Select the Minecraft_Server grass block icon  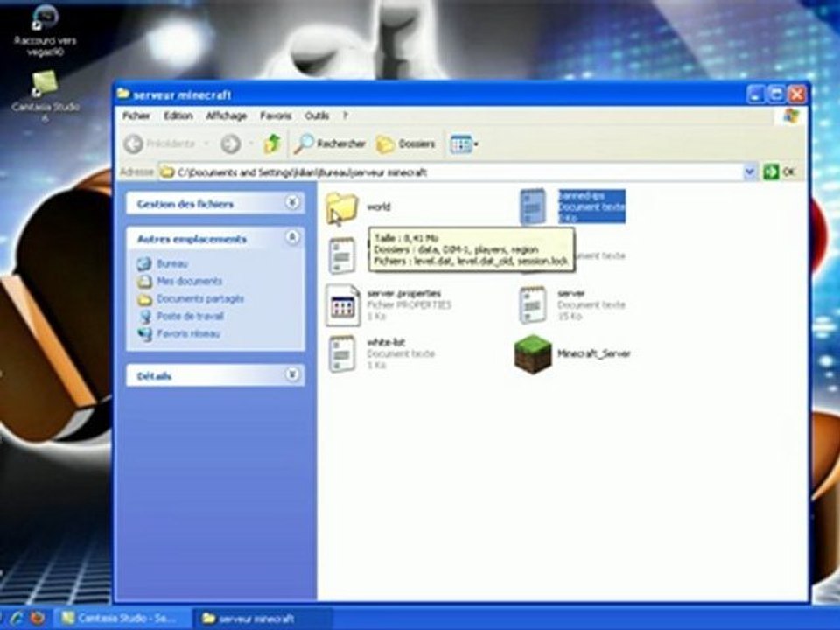(x=533, y=353)
